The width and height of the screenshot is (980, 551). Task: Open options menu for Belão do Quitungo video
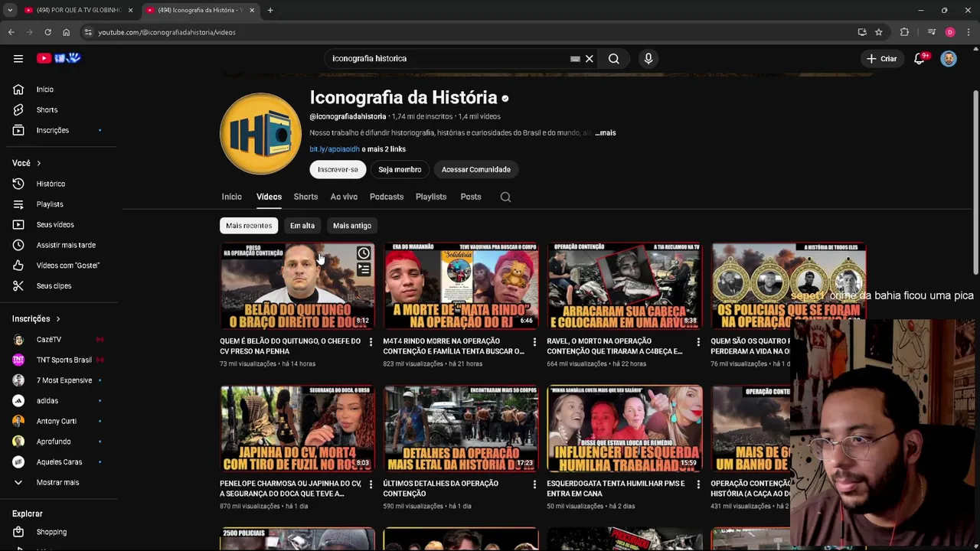click(371, 342)
